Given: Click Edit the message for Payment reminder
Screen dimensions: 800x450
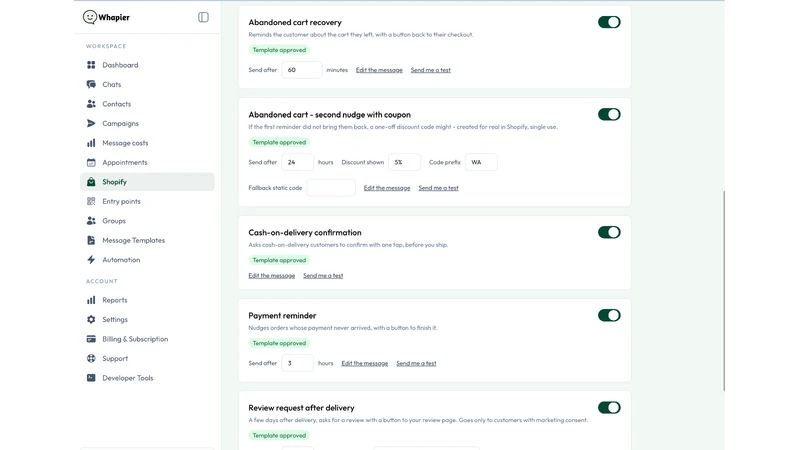Looking at the screenshot, I should [365, 363].
